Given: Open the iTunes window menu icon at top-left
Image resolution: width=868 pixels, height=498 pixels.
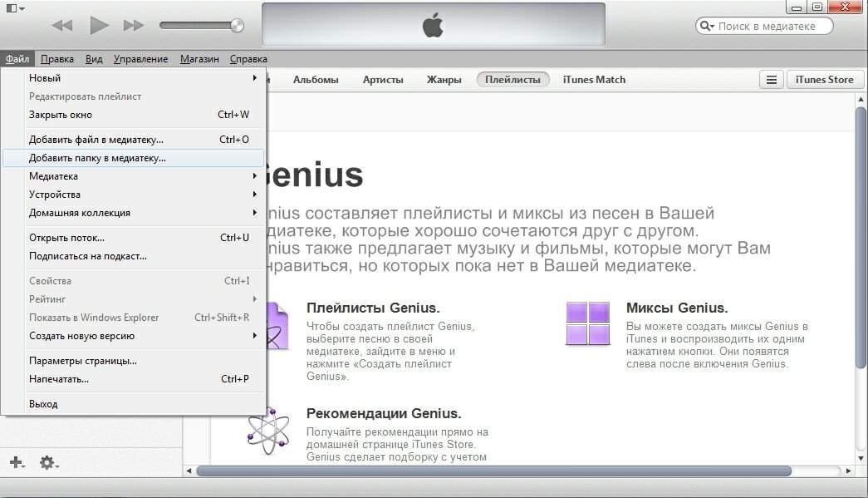Looking at the screenshot, I should tap(15, 8).
